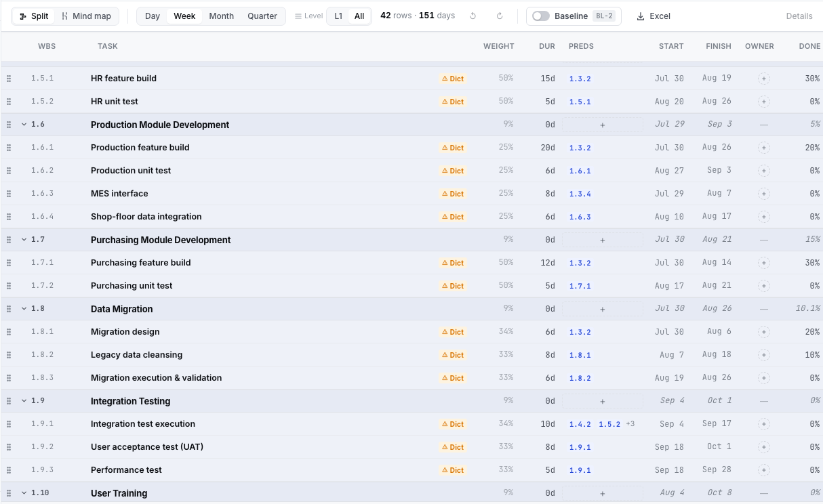The height and width of the screenshot is (504, 823).
Task: Assign owner for Production unit test
Action: [x=764, y=171]
